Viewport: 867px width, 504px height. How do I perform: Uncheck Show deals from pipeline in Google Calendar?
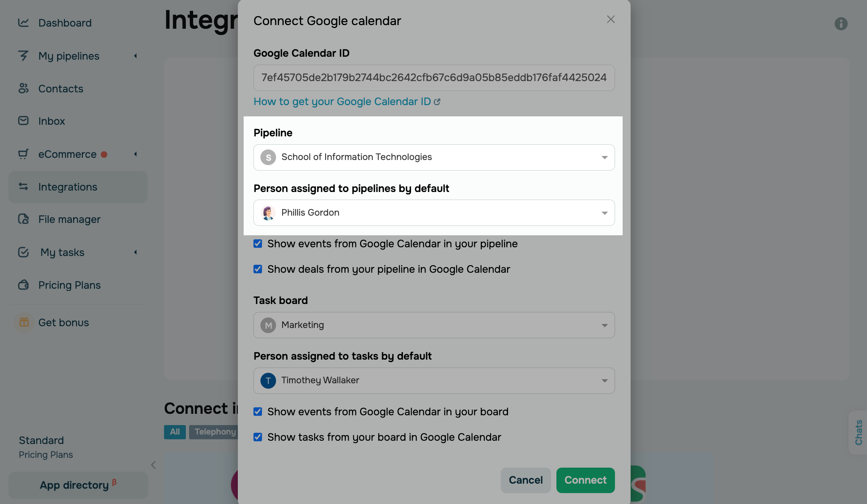pyautogui.click(x=258, y=269)
